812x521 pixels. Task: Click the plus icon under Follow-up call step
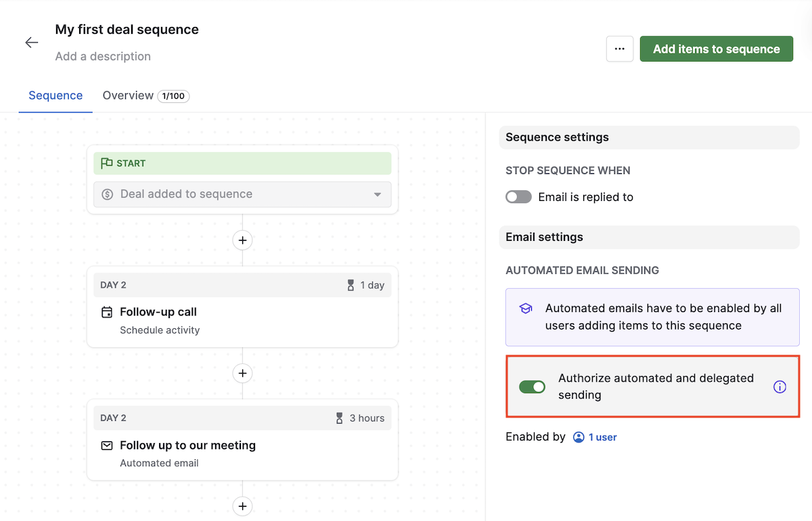(242, 373)
